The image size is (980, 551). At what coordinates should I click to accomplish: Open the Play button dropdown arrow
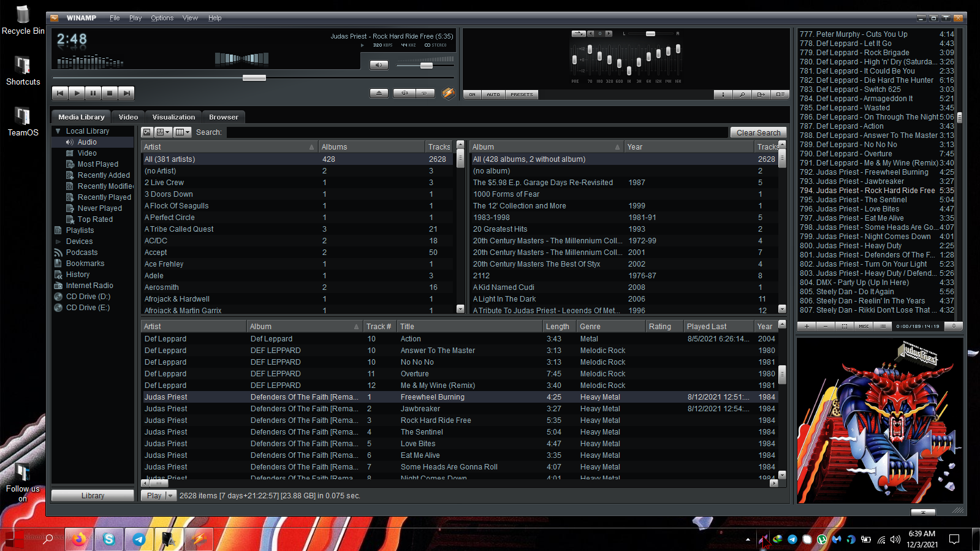point(171,495)
